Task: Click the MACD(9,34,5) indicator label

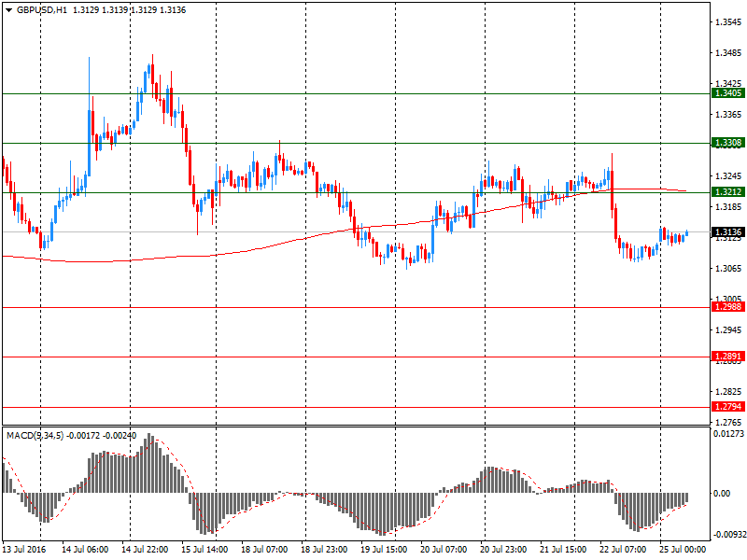Action: click(x=35, y=435)
